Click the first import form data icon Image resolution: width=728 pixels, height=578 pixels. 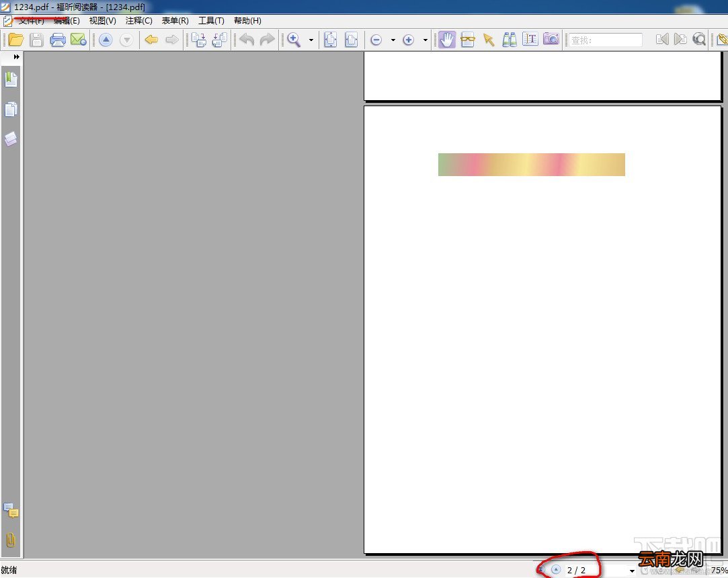tap(199, 40)
